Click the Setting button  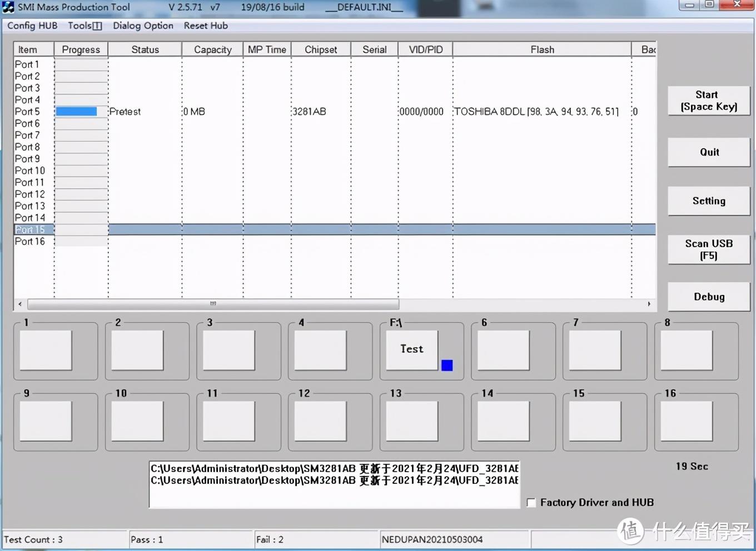click(x=709, y=201)
